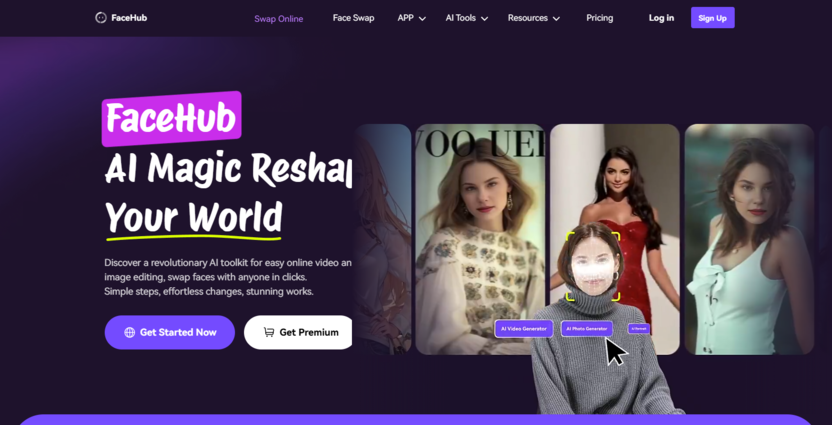The height and width of the screenshot is (425, 832).
Task: Select the partially visible anime-style thumbnail
Action: 382,239
